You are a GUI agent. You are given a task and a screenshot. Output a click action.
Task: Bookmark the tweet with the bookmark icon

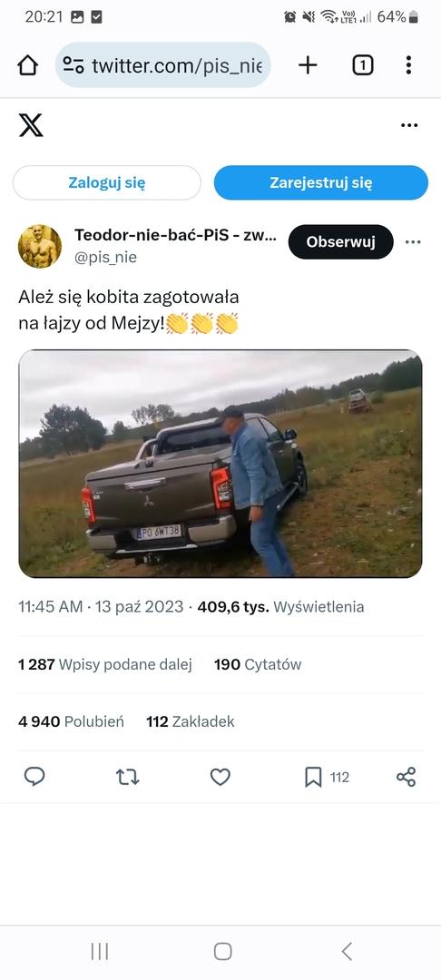[x=313, y=777]
